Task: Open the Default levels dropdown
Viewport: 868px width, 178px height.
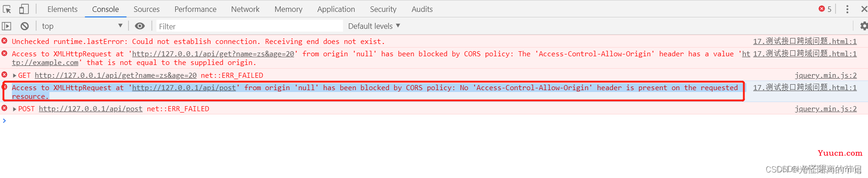Action: pyautogui.click(x=374, y=26)
